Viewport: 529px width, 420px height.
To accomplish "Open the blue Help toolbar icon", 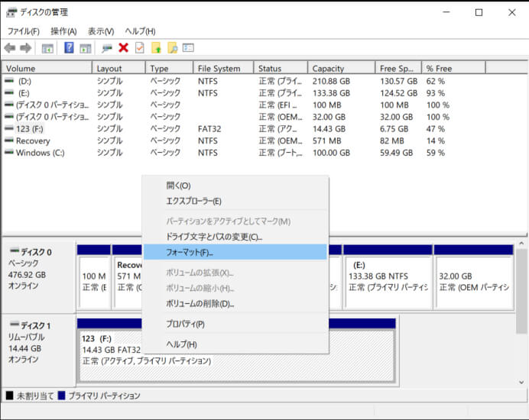I will pyautogui.click(x=69, y=47).
